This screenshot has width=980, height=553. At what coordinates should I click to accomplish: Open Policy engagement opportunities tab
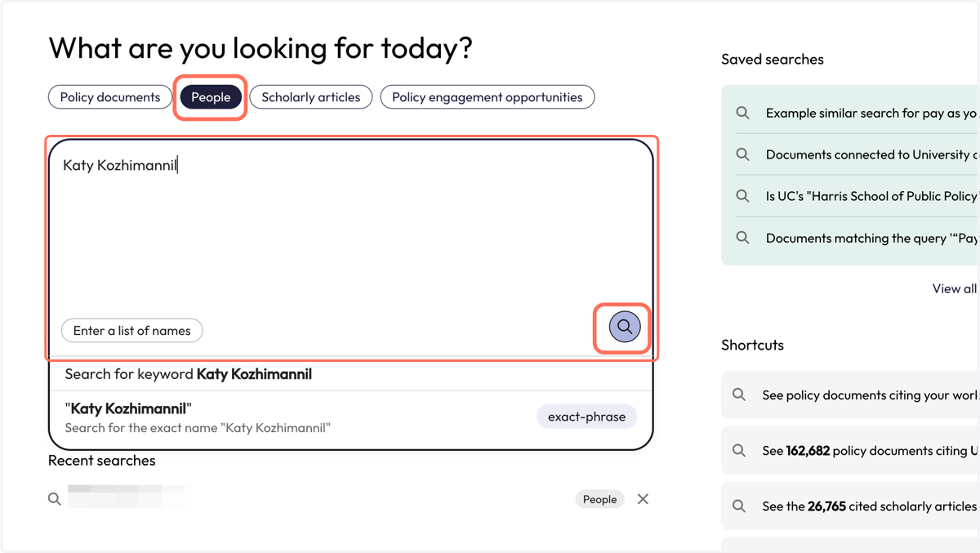tap(488, 97)
